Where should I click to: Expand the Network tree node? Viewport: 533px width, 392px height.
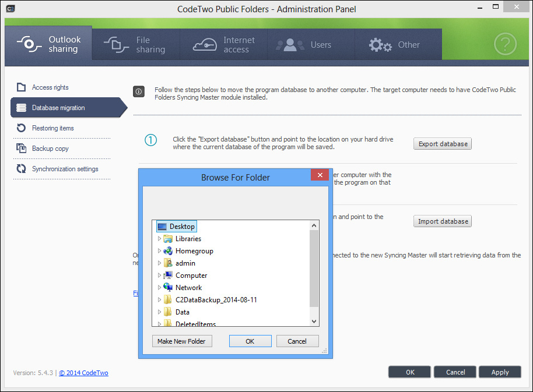pyautogui.click(x=159, y=288)
